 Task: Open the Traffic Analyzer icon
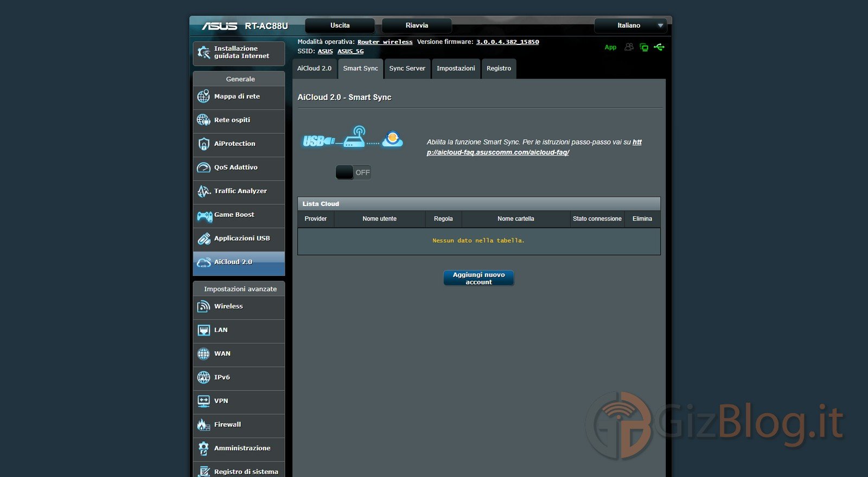[x=203, y=191]
